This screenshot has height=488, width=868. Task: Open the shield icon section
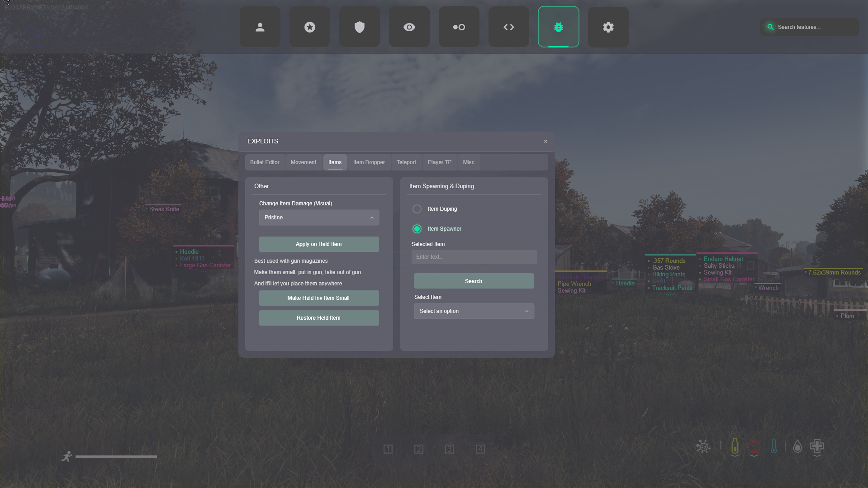359,27
